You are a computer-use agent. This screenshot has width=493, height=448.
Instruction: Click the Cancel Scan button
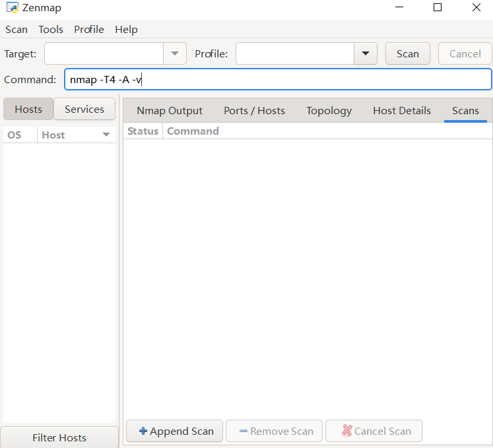[374, 431]
